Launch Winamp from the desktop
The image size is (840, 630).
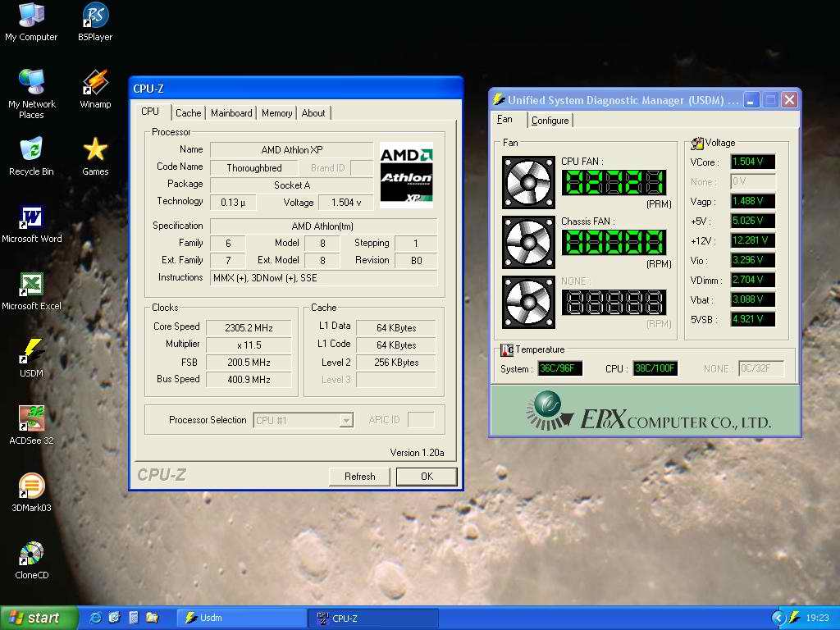(95, 83)
